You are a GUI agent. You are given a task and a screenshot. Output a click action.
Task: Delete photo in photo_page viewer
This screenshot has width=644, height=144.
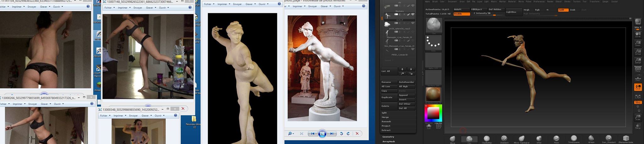click(x=357, y=134)
